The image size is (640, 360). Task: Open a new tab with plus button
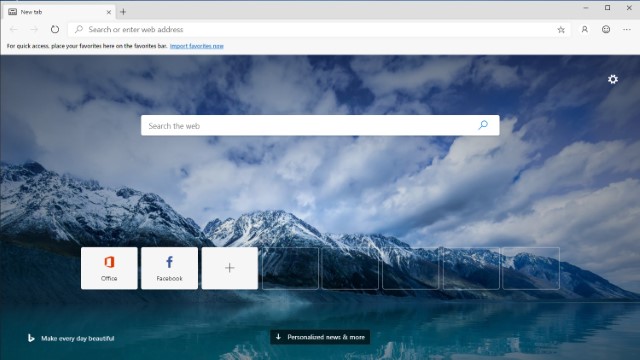click(123, 12)
